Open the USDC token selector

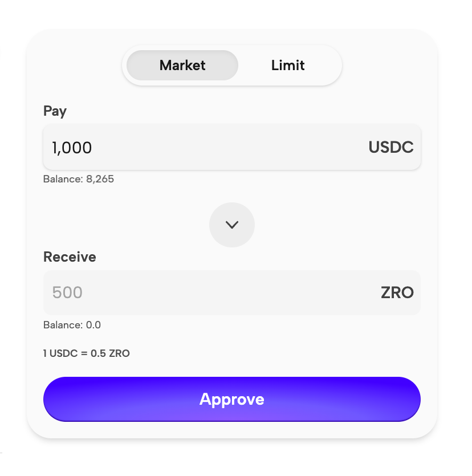(390, 148)
